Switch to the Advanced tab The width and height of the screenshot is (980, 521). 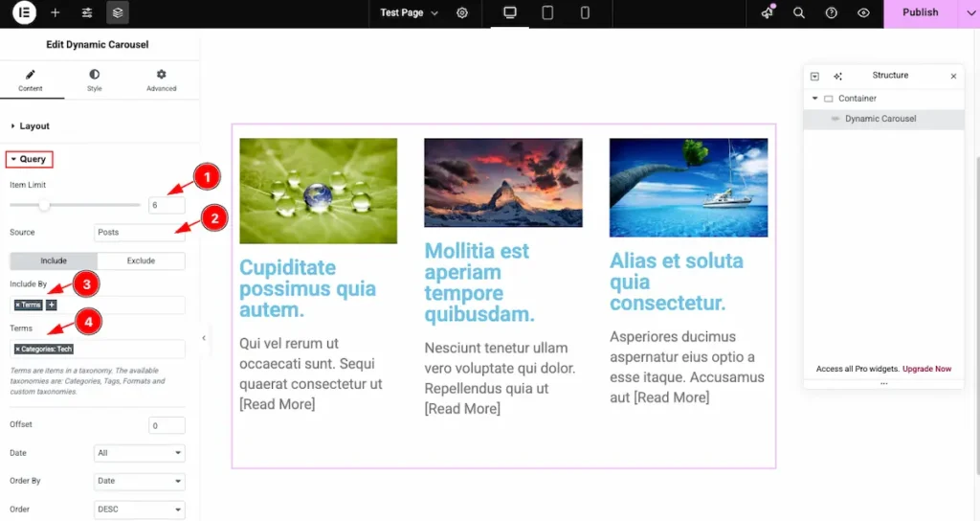coord(161,80)
